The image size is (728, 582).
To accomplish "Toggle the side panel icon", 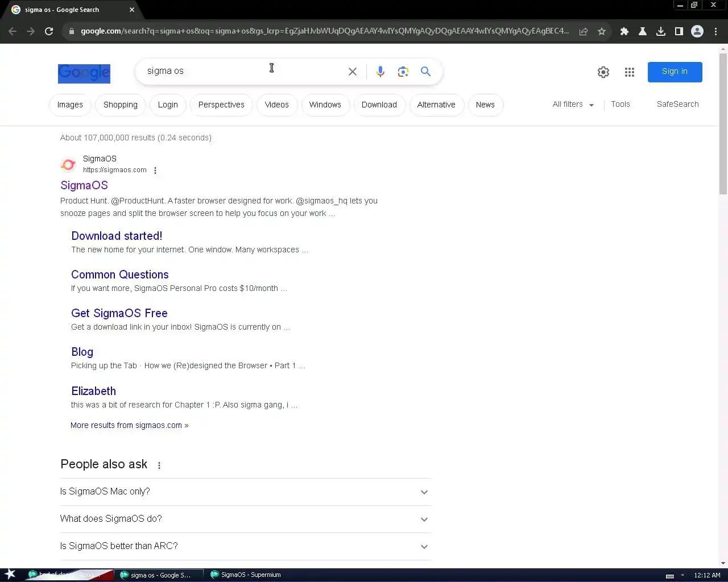I will [x=679, y=31].
